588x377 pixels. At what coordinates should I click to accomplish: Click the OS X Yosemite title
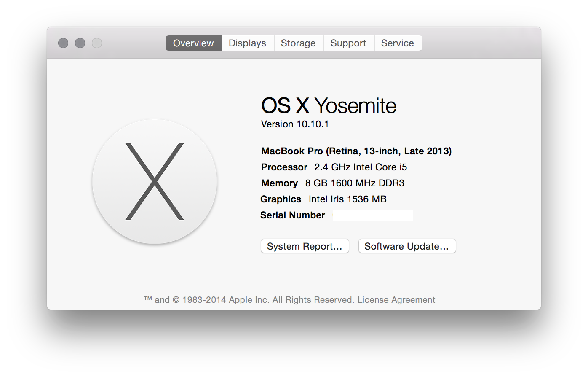pos(329,106)
